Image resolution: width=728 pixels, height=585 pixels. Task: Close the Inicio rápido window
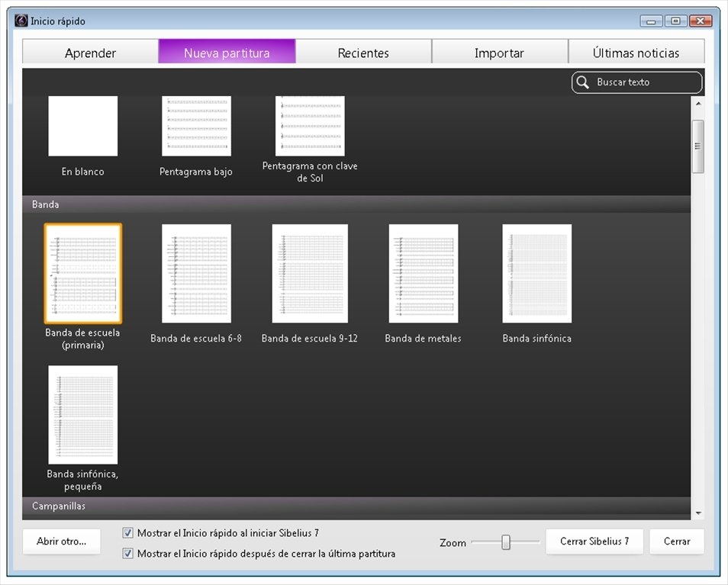coord(701,21)
